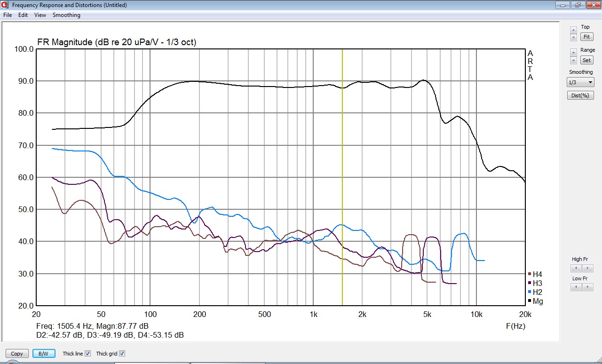
Task: Lower the Top level with down arrow
Action: tap(573, 37)
